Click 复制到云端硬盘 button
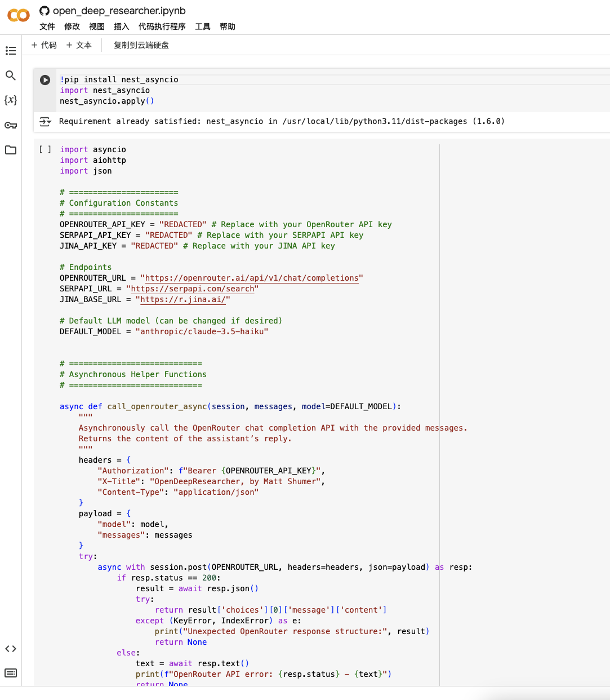Image resolution: width=610 pixels, height=700 pixels. tap(141, 45)
